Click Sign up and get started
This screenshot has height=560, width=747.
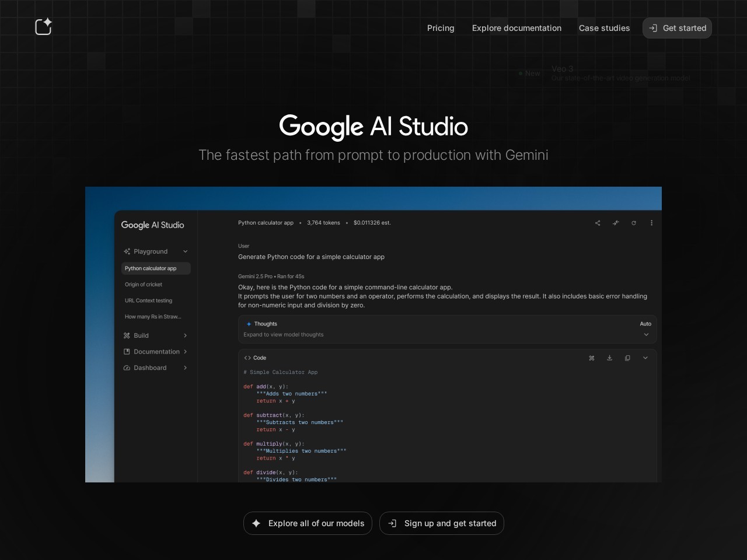442,523
